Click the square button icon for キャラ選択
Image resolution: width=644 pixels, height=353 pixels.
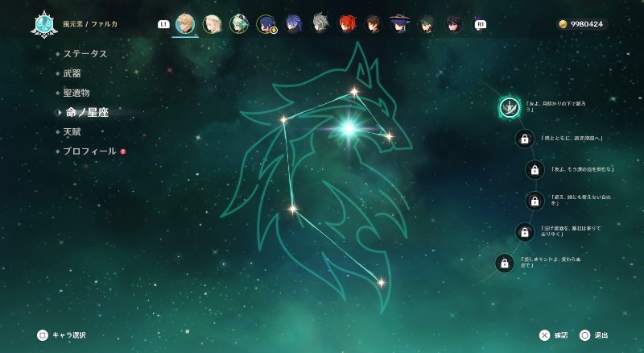pyautogui.click(x=43, y=335)
